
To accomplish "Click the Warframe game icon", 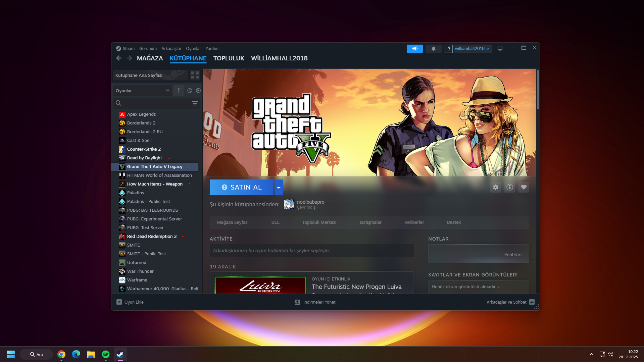I will click(x=122, y=280).
